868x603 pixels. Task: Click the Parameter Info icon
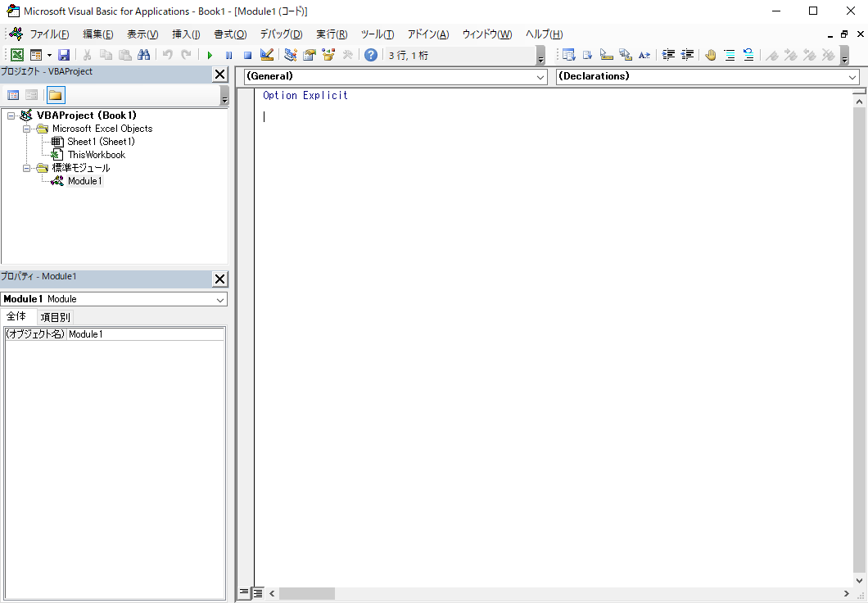626,55
